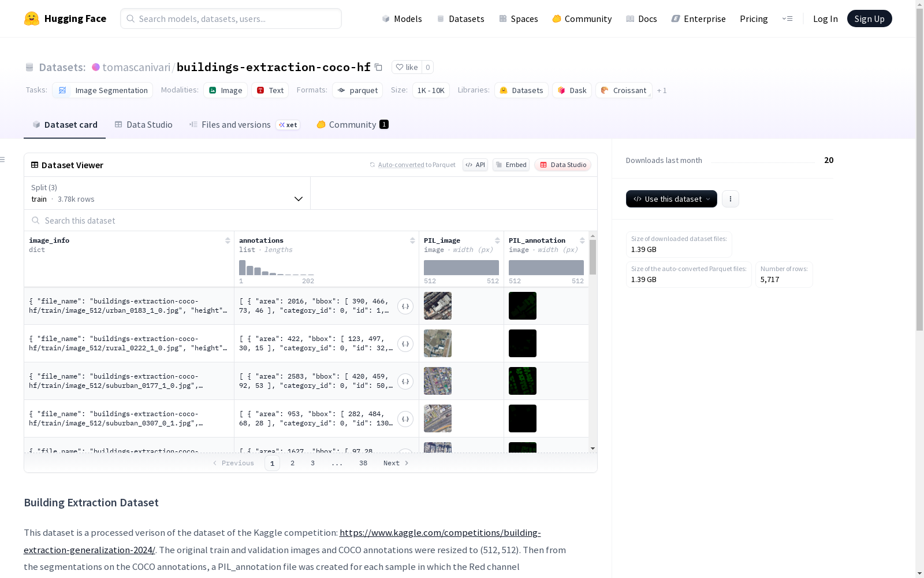Viewport: 924px width, 578px height.
Task: Sort by the annotations column icon
Action: [412, 240]
